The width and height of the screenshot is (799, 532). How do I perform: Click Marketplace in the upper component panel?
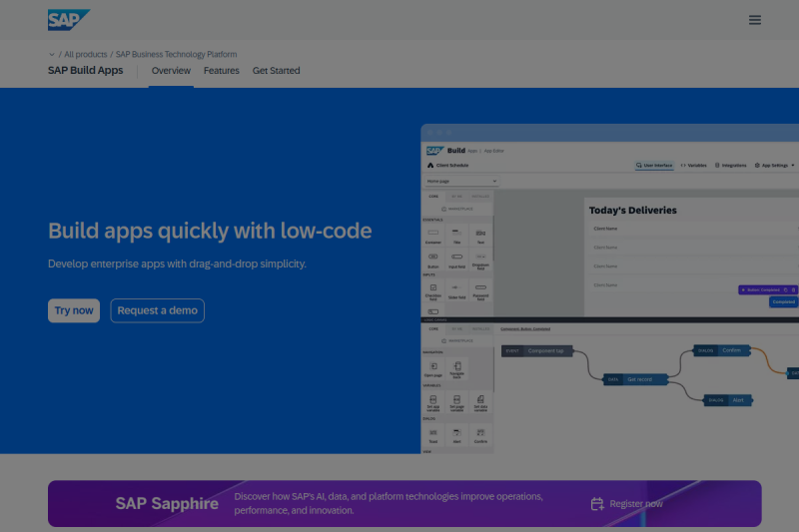click(457, 209)
